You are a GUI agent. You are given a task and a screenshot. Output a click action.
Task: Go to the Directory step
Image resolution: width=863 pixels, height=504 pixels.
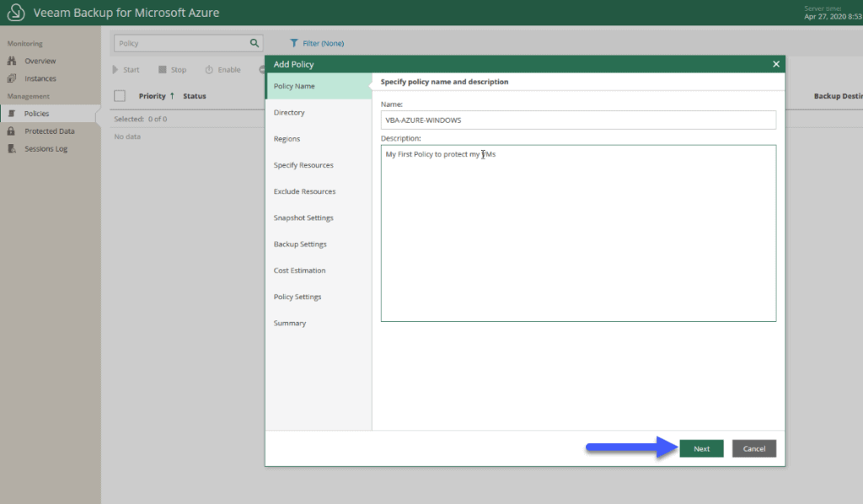click(x=319, y=112)
